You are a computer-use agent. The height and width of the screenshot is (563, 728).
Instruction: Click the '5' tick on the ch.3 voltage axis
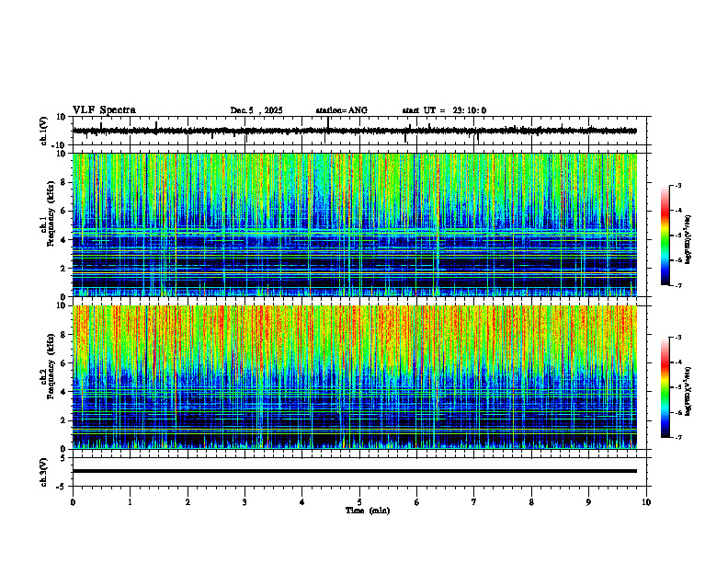pos(63,458)
